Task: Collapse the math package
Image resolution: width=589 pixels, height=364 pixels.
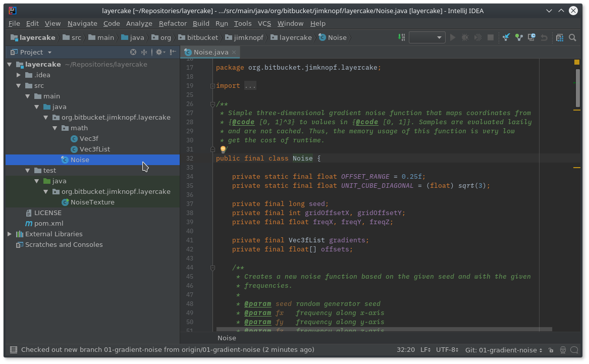Action: tap(55, 128)
